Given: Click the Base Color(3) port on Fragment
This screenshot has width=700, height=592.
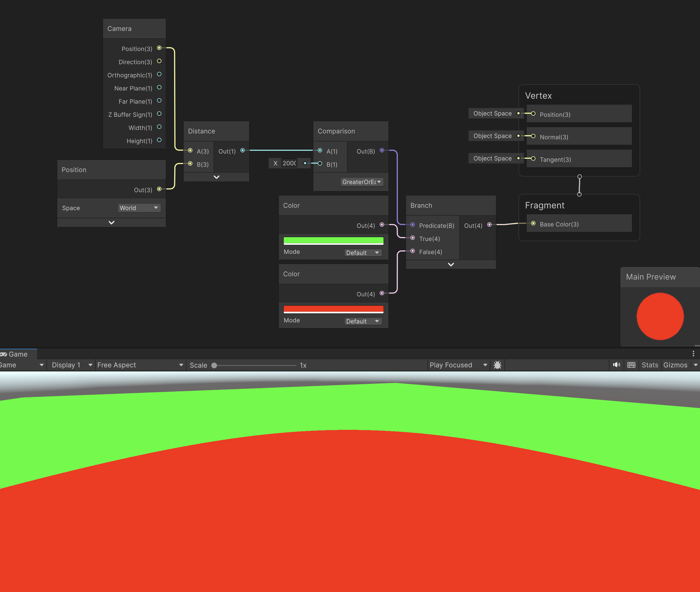Looking at the screenshot, I should tap(533, 223).
